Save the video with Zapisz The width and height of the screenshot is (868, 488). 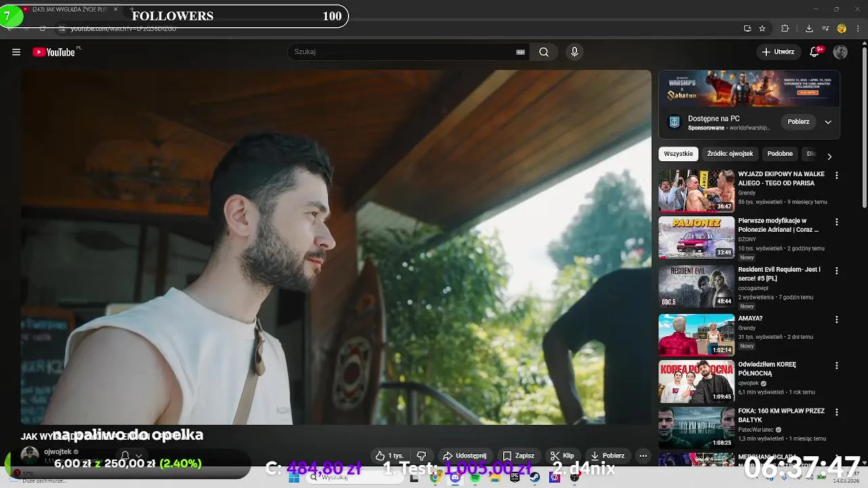(x=519, y=456)
